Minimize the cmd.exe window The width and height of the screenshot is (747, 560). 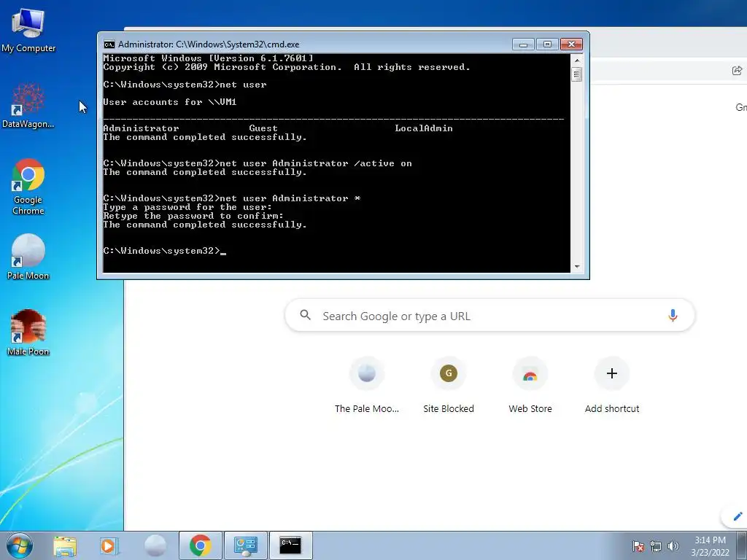click(x=524, y=44)
